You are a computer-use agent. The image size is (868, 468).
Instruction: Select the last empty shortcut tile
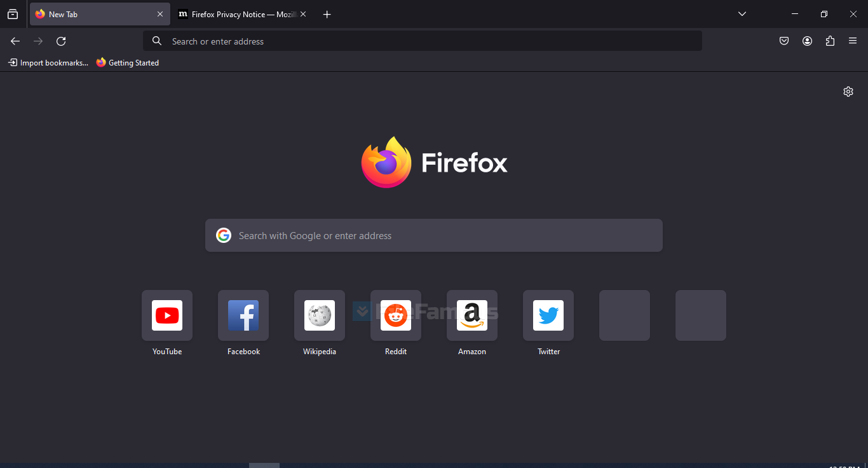point(701,315)
